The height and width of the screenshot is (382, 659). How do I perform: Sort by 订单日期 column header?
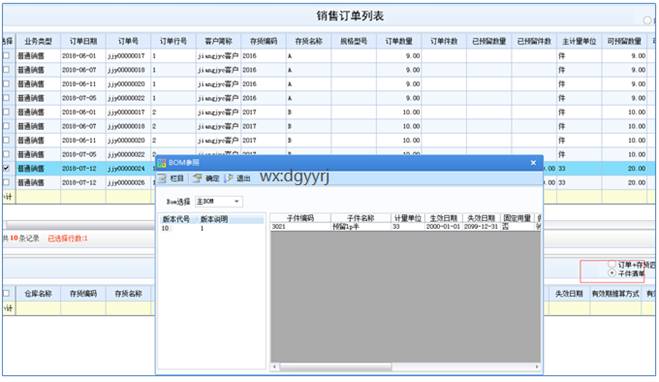tap(83, 41)
